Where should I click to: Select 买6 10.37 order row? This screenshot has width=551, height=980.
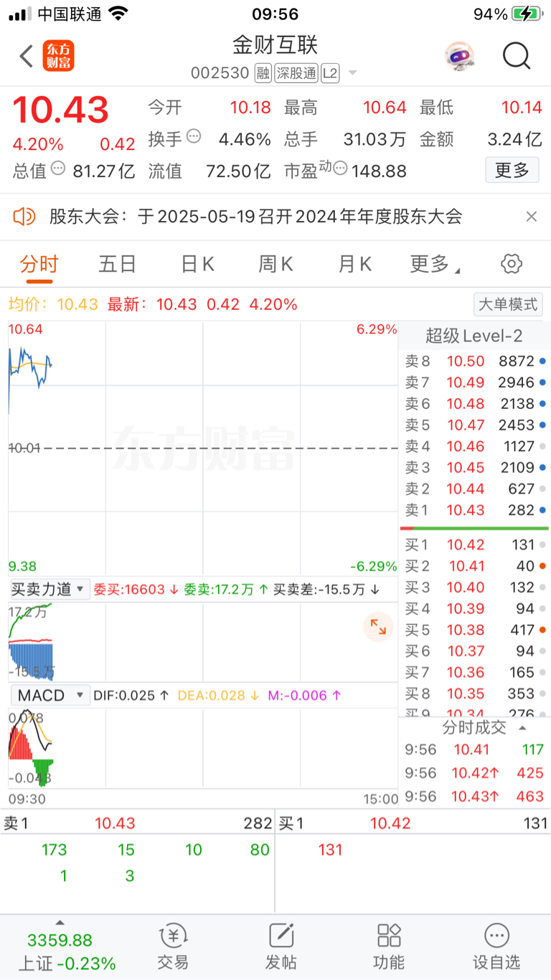(474, 651)
